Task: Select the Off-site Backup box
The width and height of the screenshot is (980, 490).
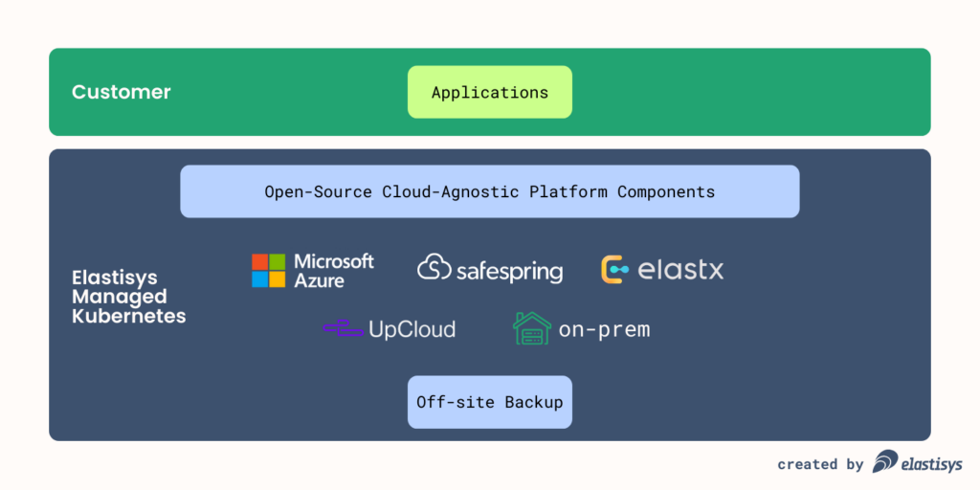Action: coord(489,402)
